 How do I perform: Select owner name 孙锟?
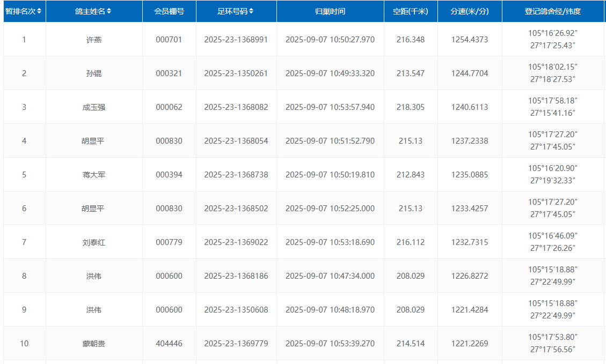pyautogui.click(x=94, y=73)
